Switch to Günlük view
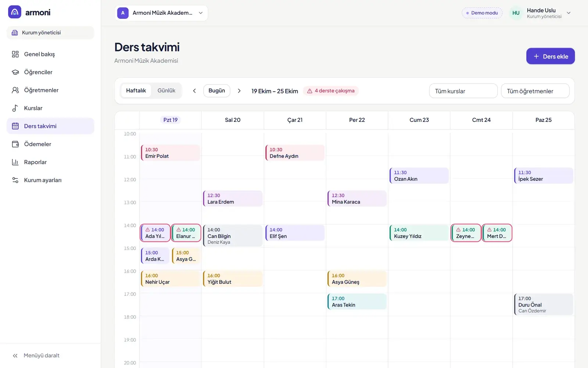The width and height of the screenshot is (588, 368). click(x=166, y=91)
